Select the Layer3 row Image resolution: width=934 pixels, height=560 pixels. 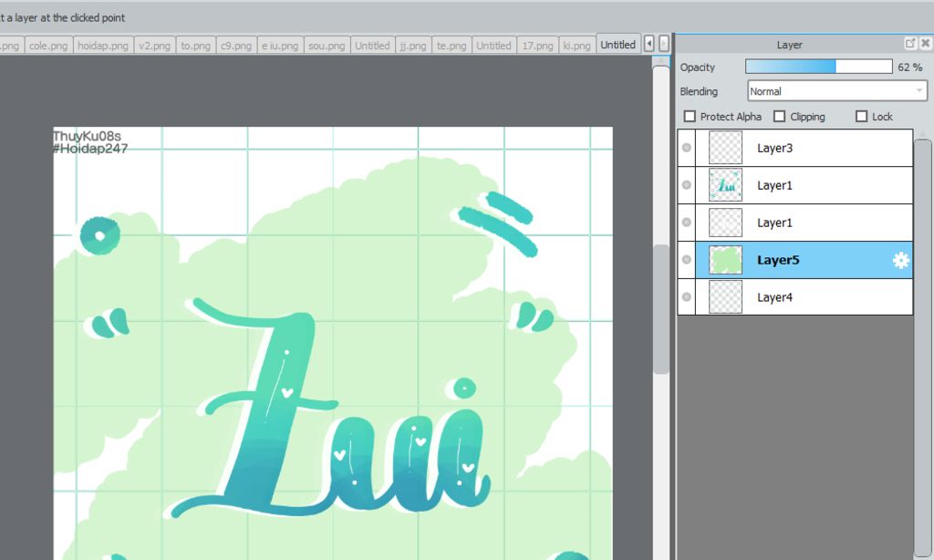[795, 148]
